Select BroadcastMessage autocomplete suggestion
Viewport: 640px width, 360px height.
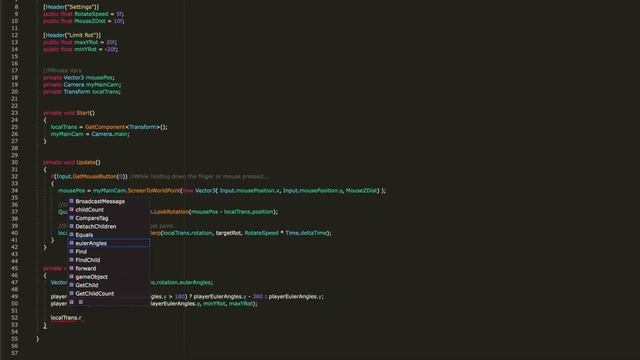click(109, 201)
